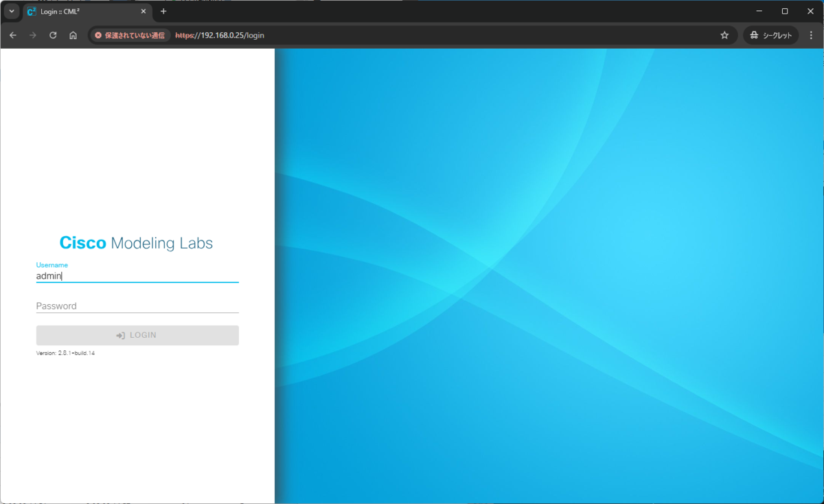Open a new browser tab
Screen dimensions: 824x504
pyautogui.click(x=163, y=12)
